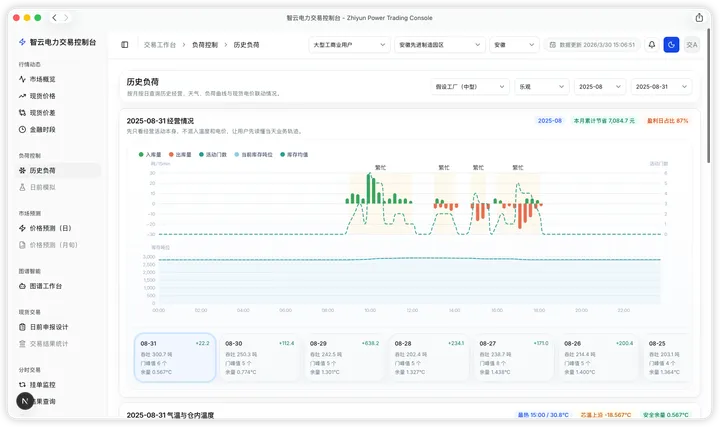Screen dimensions: 720x427
Task: Open the 安徽先进制造园区 dropdown
Action: (439, 45)
